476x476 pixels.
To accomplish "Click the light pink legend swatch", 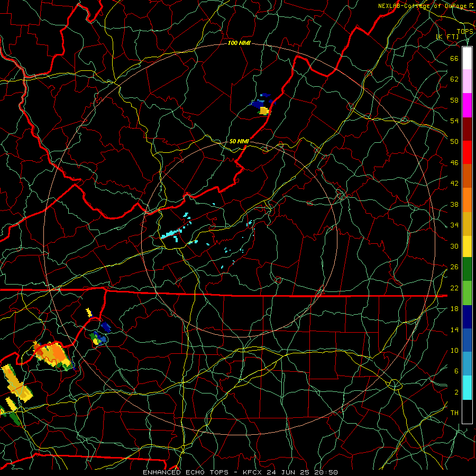I will [x=467, y=81].
